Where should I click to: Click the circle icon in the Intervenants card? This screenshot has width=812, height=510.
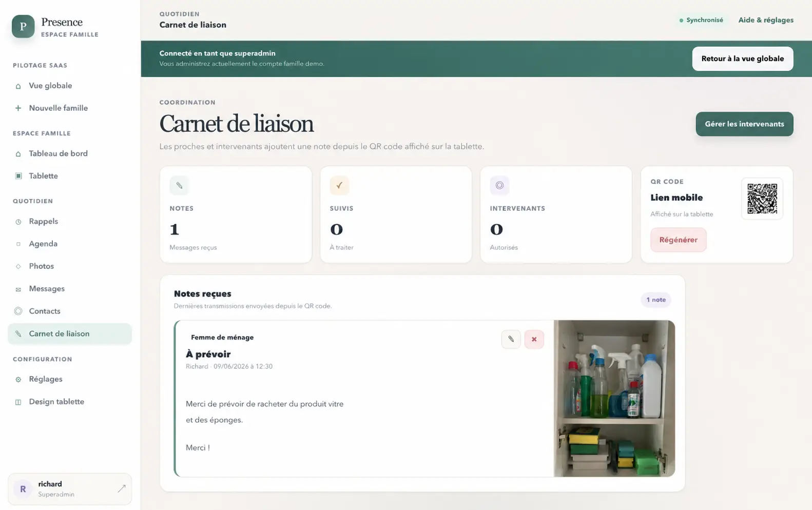point(499,185)
